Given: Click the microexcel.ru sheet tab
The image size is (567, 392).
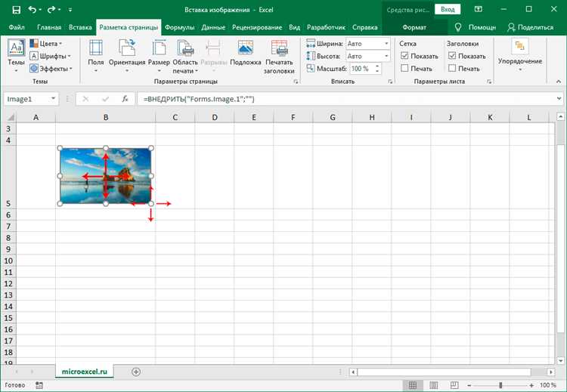Looking at the screenshot, I should (85, 372).
